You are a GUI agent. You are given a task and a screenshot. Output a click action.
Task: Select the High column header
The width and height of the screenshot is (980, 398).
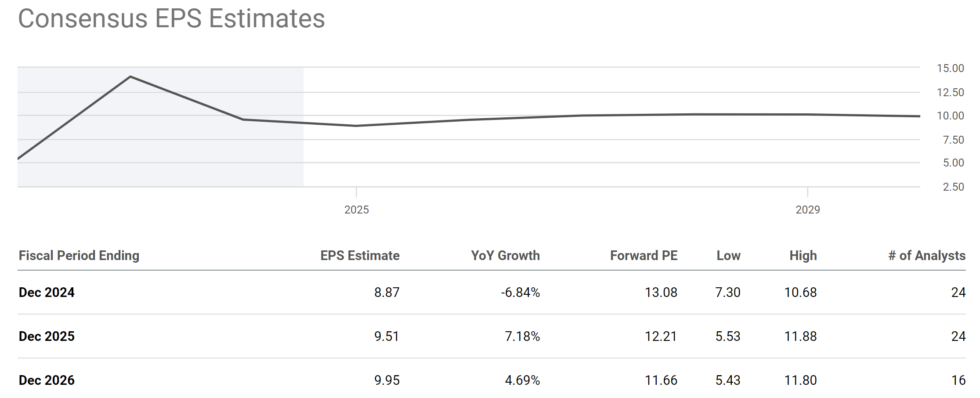click(803, 256)
